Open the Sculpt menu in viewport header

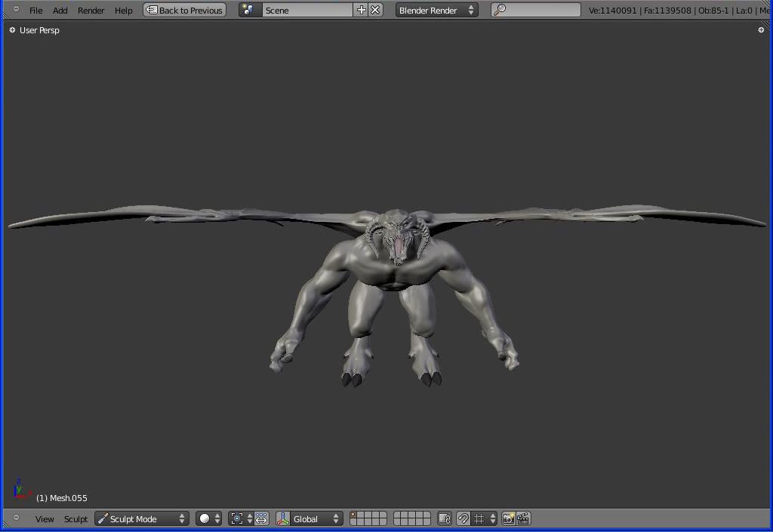[75, 519]
